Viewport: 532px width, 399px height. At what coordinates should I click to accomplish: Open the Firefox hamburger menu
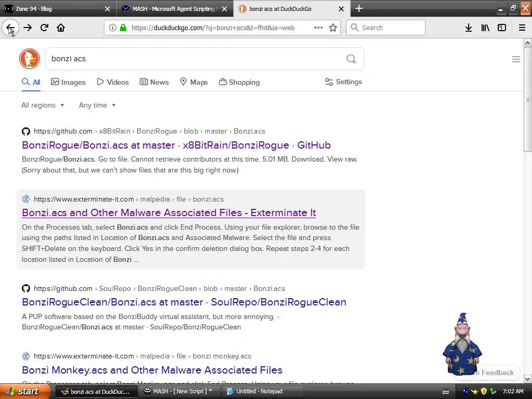tap(522, 28)
